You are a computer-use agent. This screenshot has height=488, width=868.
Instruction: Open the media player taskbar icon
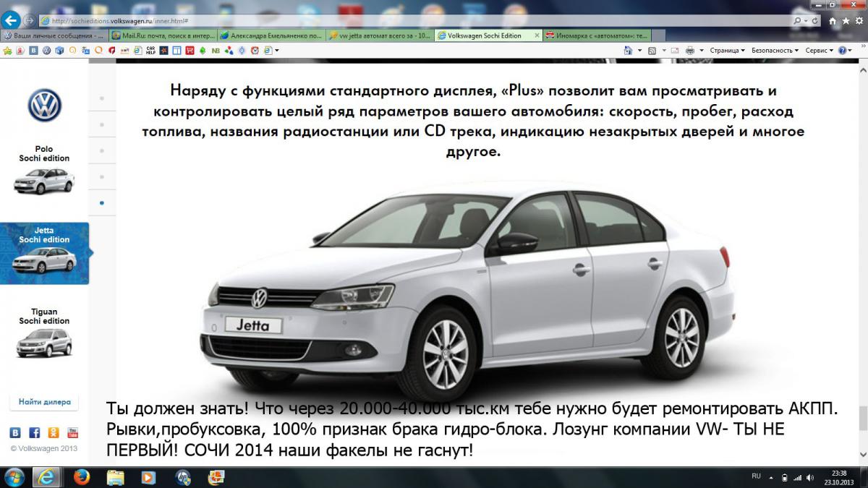(148, 477)
